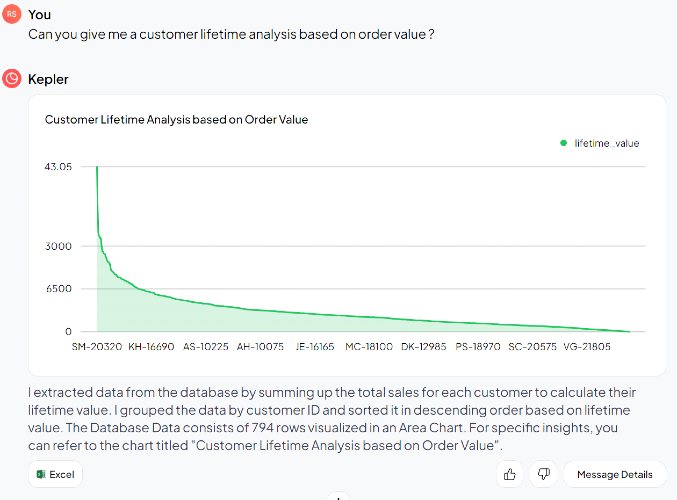Click the JE-16165 axis label
The width and height of the screenshot is (677, 500).
[x=315, y=346]
